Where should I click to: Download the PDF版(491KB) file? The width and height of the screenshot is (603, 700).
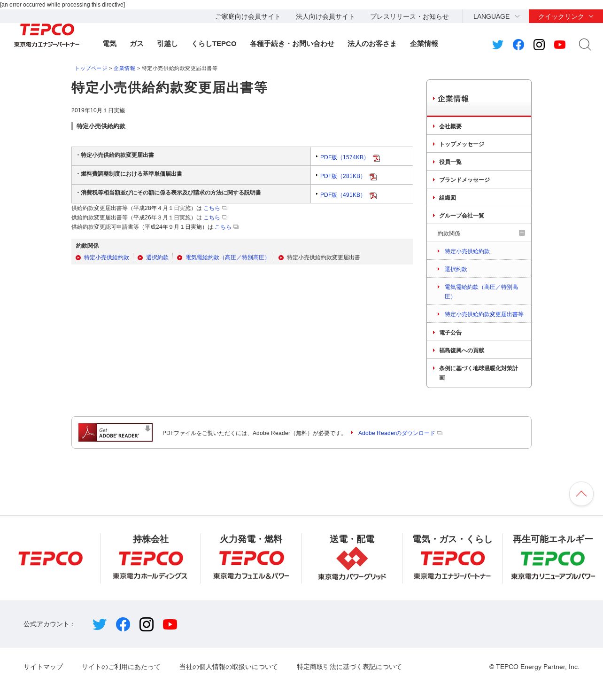pos(343,195)
